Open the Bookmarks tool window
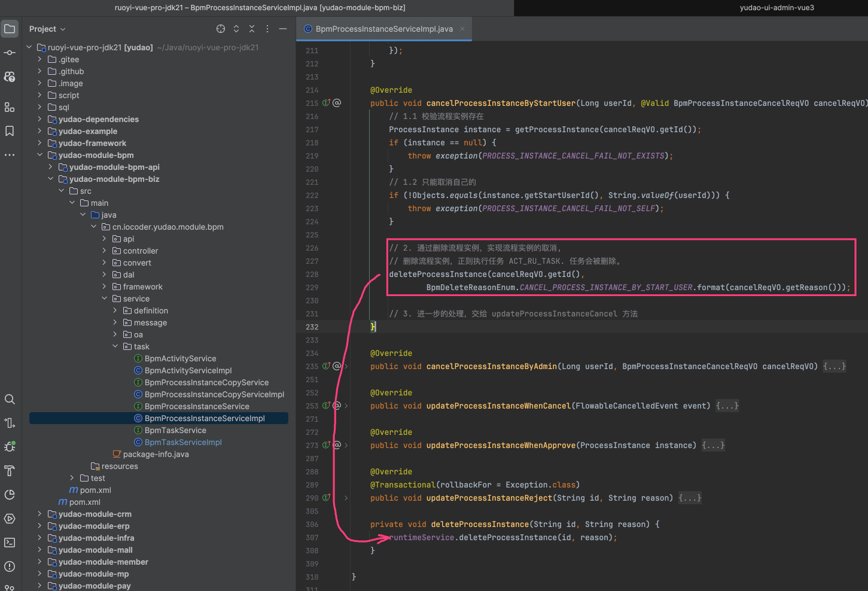The width and height of the screenshot is (868, 591). tap(10, 131)
